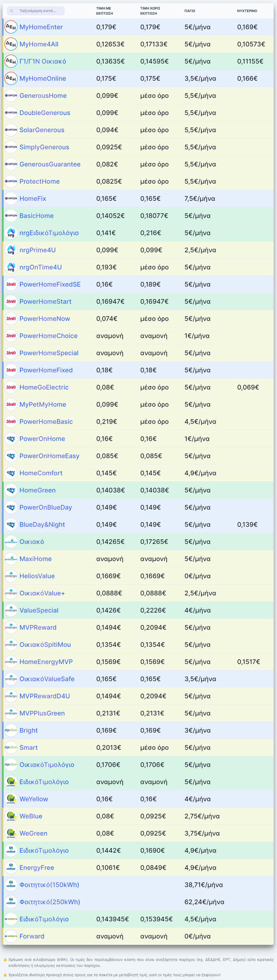This screenshot has width=277, height=980.
Task: Click the ΔΕΗ logo next to MyHomeEnter
Action: 11,27
